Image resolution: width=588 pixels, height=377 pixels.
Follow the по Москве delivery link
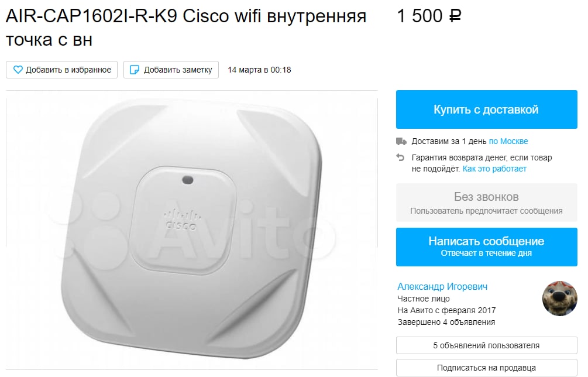coord(508,142)
